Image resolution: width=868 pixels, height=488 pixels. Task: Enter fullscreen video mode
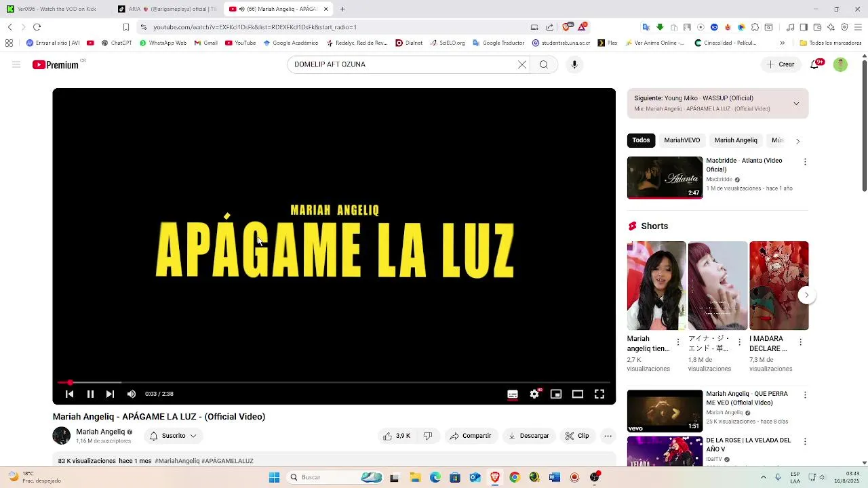coord(599,394)
